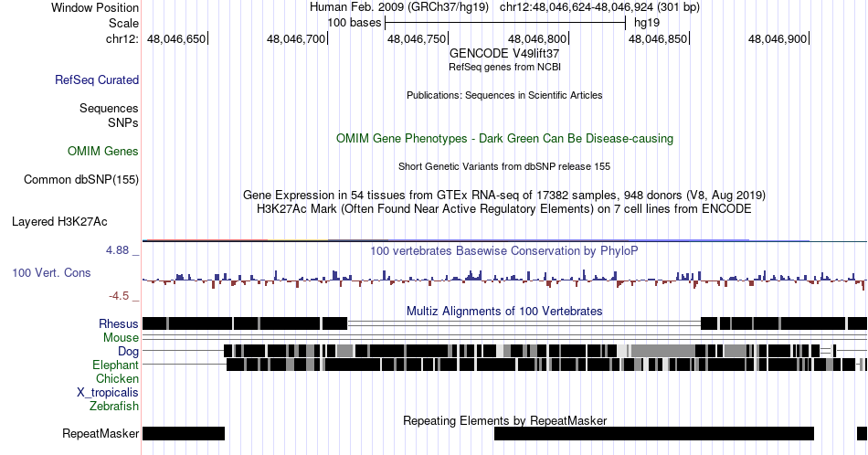Select the Dog alignment row label
This screenshot has width=868, height=455.
pos(129,351)
